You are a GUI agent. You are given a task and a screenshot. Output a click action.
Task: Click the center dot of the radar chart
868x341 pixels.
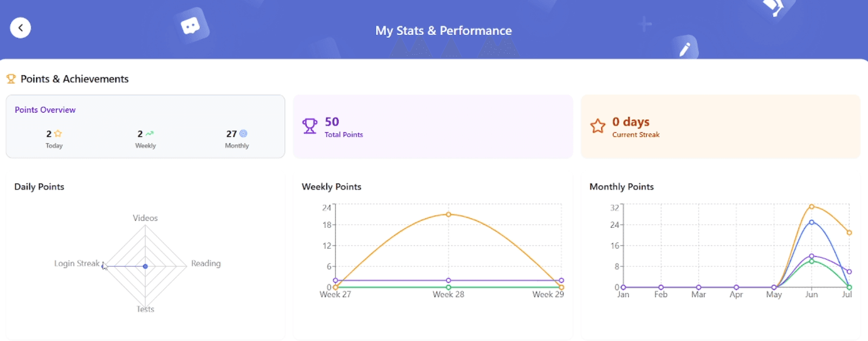(145, 266)
